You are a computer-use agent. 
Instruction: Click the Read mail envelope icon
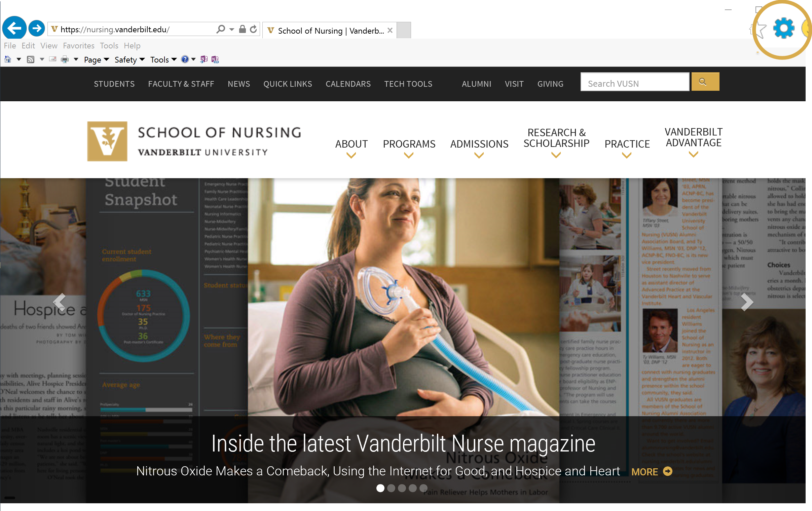[52, 59]
